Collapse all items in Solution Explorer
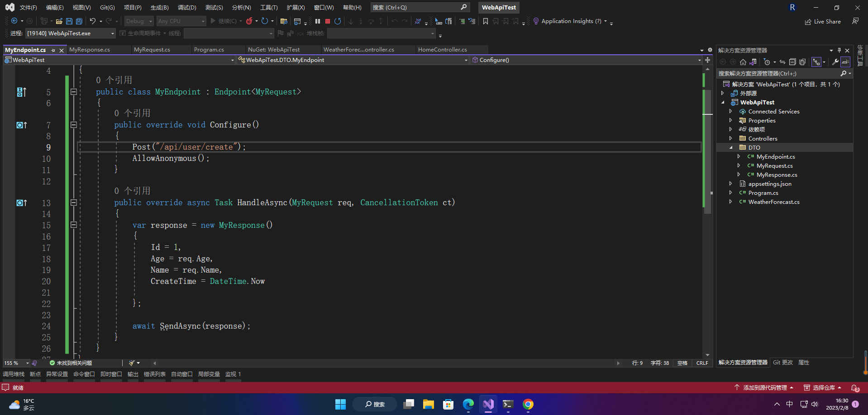 point(792,62)
